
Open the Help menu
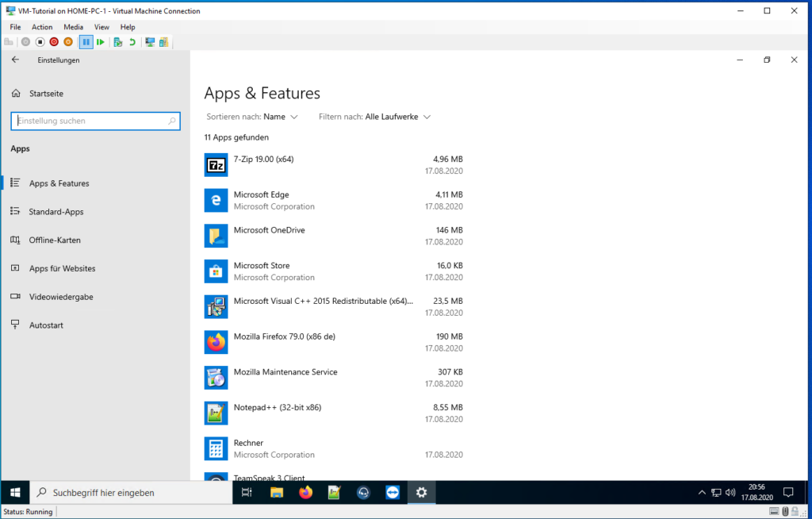128,27
